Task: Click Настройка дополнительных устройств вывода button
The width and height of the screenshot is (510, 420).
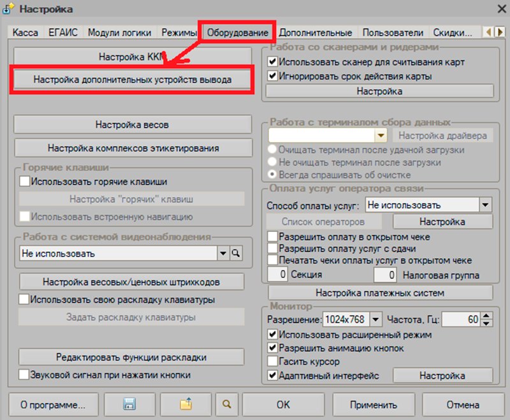Action: tap(133, 80)
